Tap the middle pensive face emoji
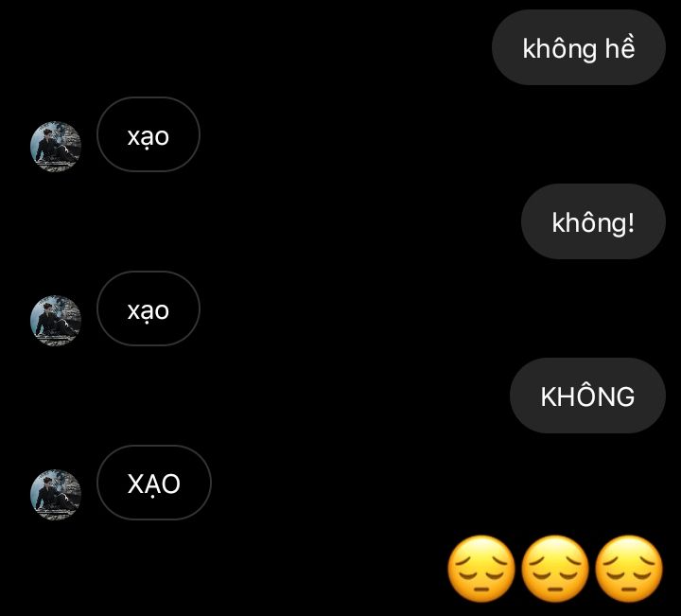The image size is (681, 616). (x=555, y=569)
